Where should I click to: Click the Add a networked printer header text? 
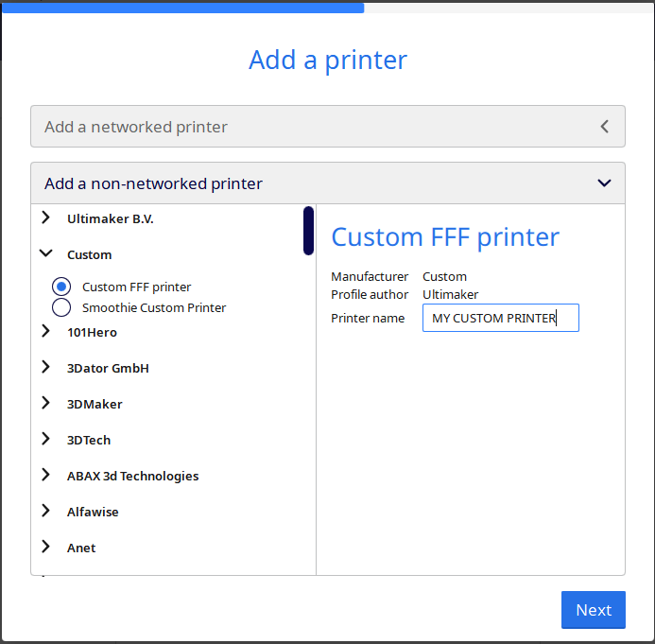pos(136,127)
